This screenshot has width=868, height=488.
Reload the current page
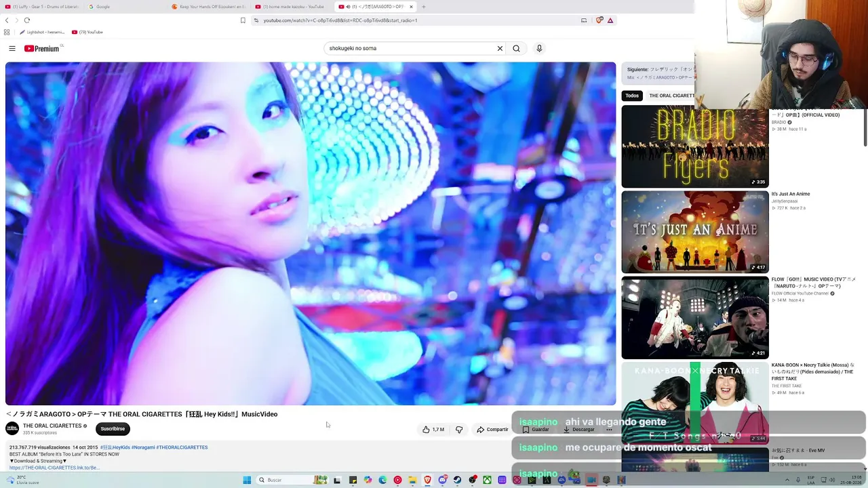click(x=27, y=20)
